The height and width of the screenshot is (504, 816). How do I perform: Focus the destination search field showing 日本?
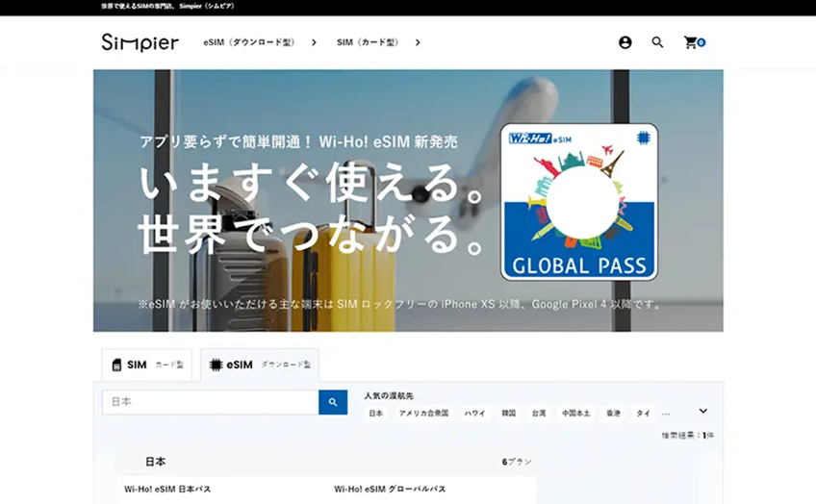(x=210, y=402)
